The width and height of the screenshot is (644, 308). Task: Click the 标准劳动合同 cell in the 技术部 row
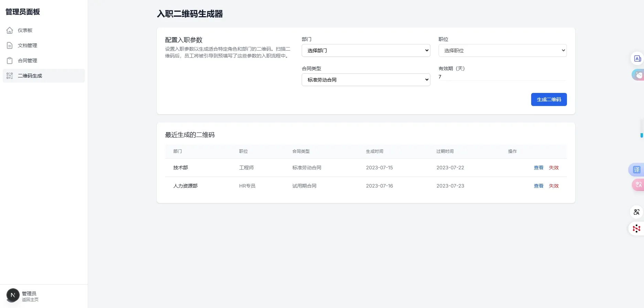307,168
